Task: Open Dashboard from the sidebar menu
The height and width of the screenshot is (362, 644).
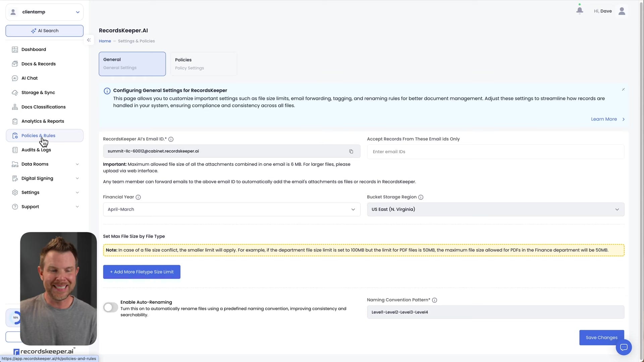Action: click(45, 50)
